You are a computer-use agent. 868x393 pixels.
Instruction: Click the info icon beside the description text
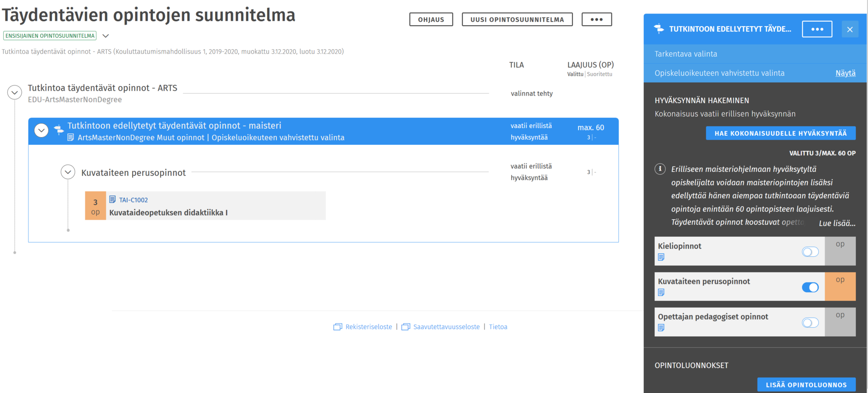[660, 169]
